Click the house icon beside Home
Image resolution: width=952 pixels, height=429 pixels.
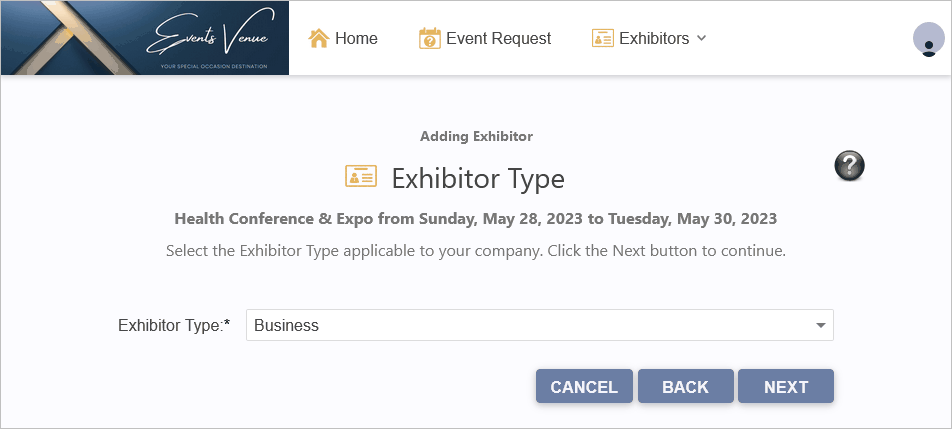[x=319, y=38]
